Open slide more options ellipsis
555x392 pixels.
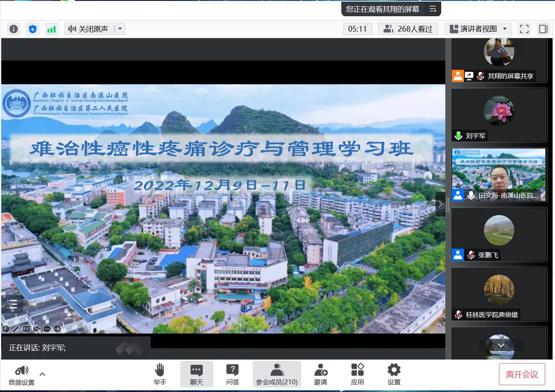point(47,329)
